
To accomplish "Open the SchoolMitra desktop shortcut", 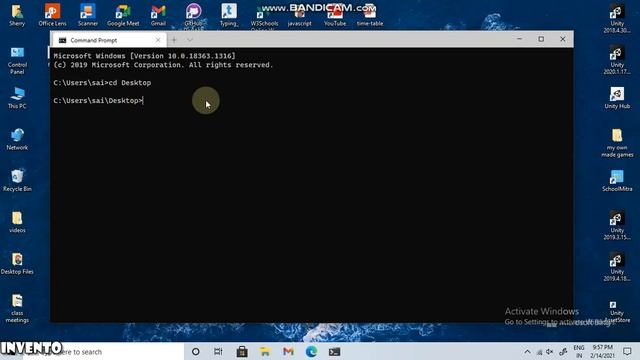I will click(617, 180).
